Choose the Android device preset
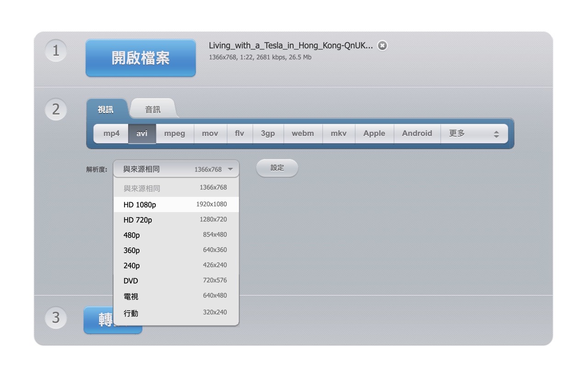The height and width of the screenshot is (378, 588). click(417, 133)
